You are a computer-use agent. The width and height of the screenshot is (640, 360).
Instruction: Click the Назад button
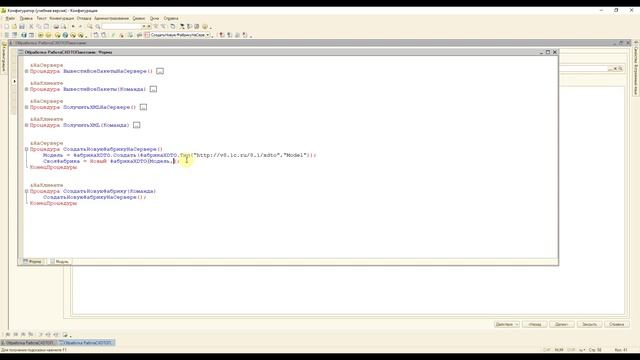[535, 324]
